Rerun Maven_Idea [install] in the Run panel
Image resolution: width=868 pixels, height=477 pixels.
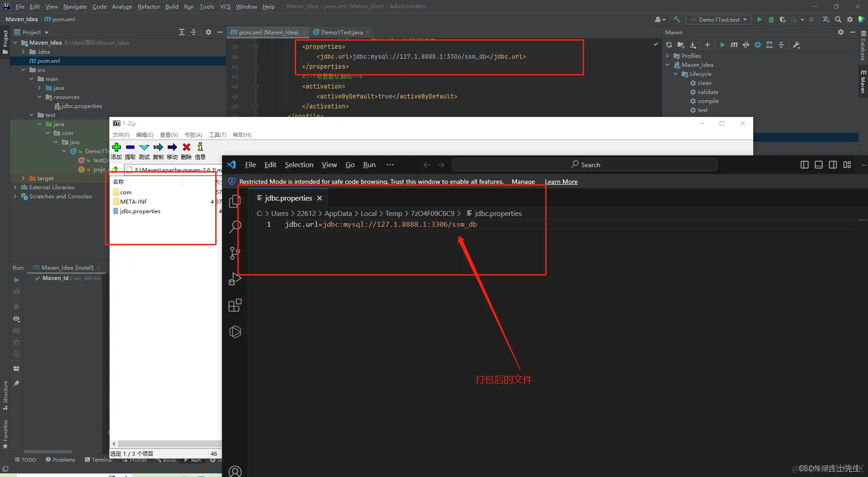click(16, 280)
